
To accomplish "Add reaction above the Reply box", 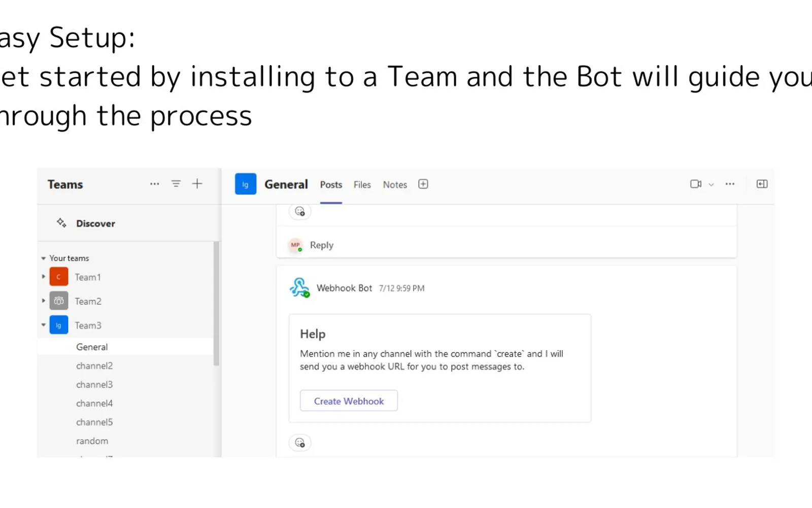I will point(300,211).
